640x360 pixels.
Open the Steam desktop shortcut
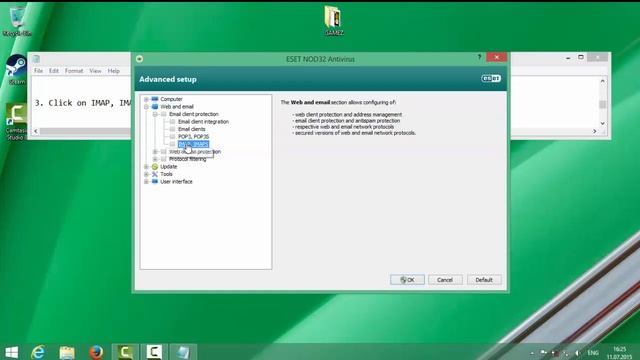tap(16, 69)
